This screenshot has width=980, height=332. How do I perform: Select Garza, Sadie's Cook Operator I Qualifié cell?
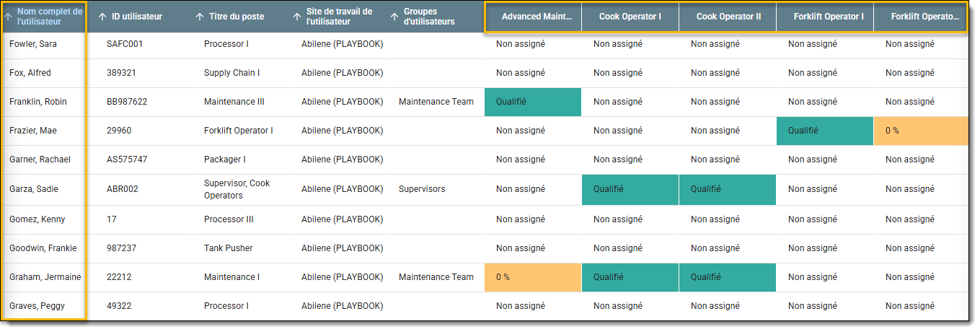coord(630,189)
